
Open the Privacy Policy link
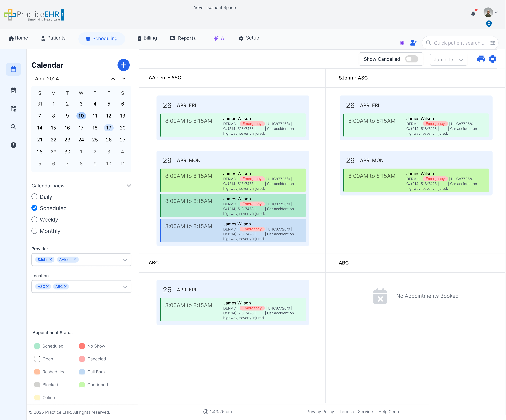point(320,412)
